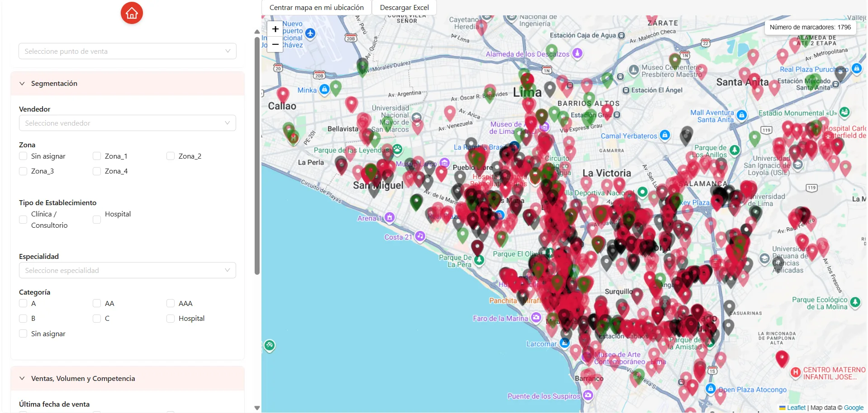Viewport: 868px width, 413px height.
Task: Check Clínica / Consultorio establishment type
Action: (x=23, y=220)
